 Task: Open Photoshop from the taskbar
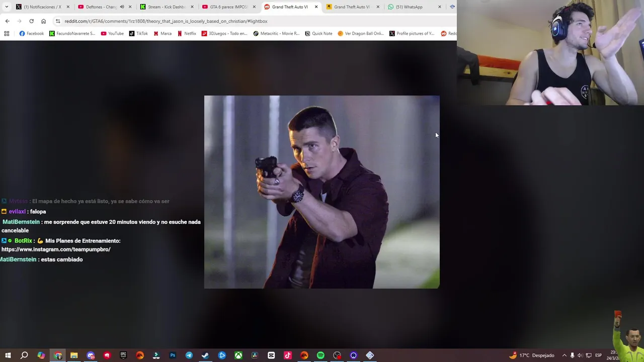[173, 355]
